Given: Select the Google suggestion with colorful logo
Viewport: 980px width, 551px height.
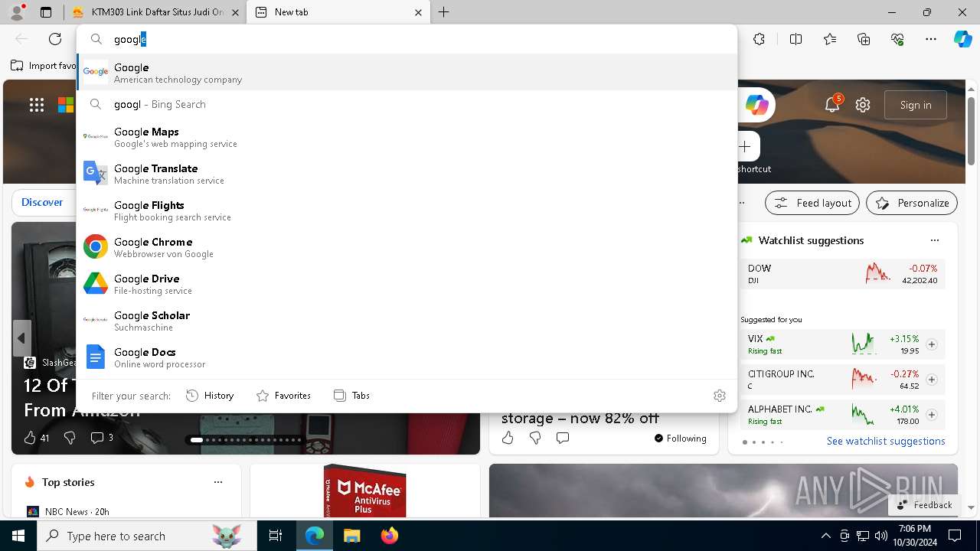Looking at the screenshot, I should point(407,72).
